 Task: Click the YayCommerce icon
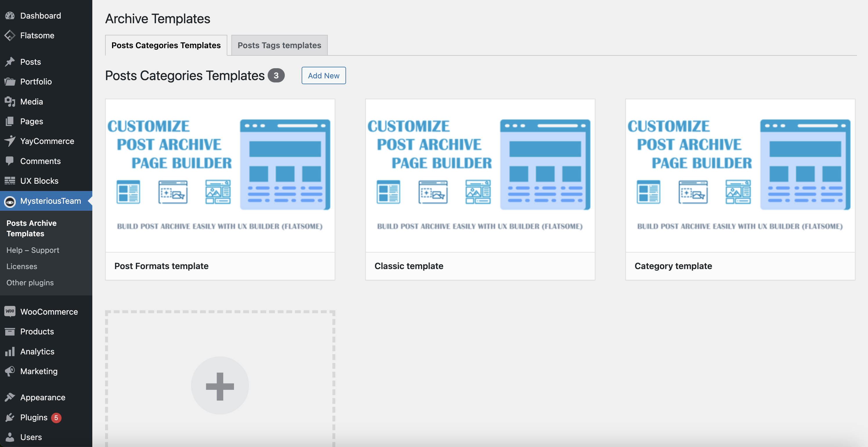[x=10, y=141]
